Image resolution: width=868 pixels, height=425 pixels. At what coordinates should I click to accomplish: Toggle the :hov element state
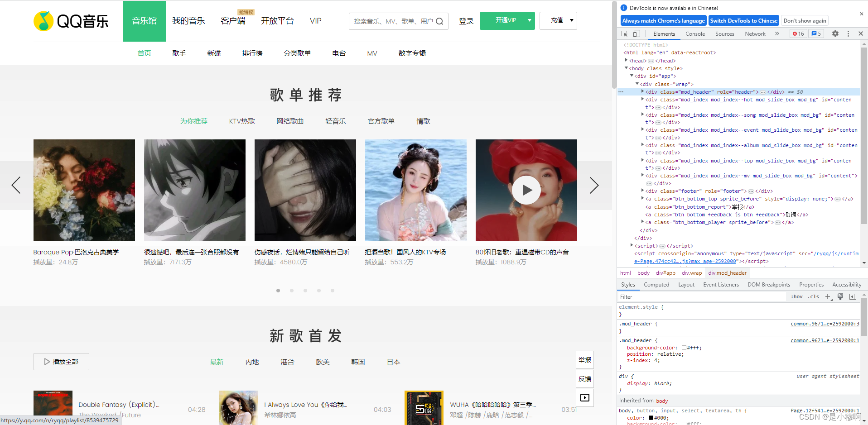pyautogui.click(x=797, y=297)
